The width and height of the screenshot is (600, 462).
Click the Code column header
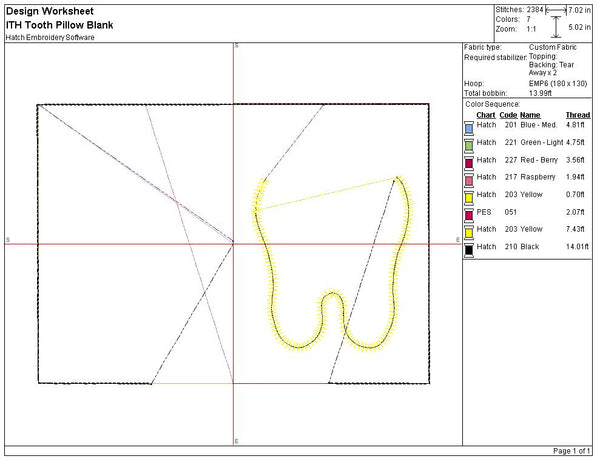[509, 115]
